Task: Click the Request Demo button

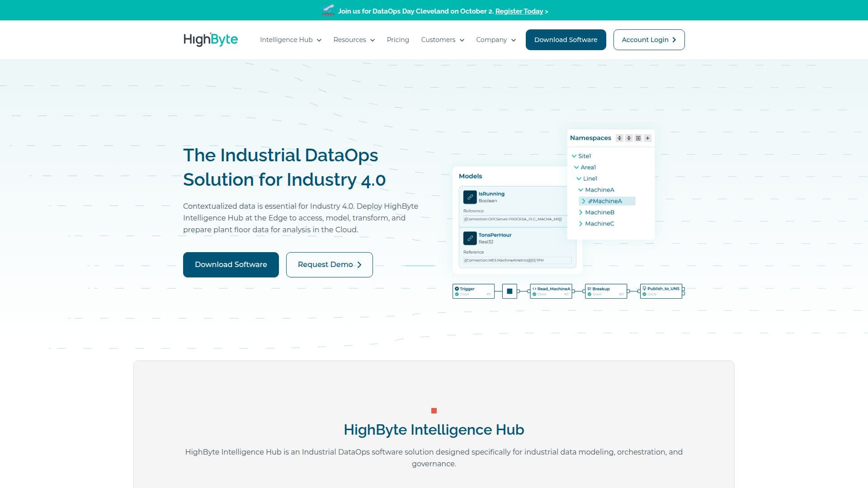Action: tap(329, 265)
